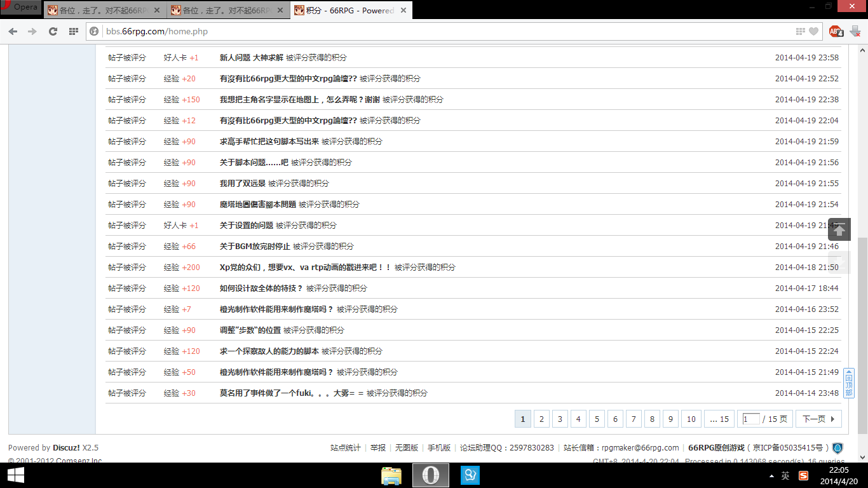868x488 pixels.
Task: Open thread 关于BGM放完时停止
Action: point(255,246)
